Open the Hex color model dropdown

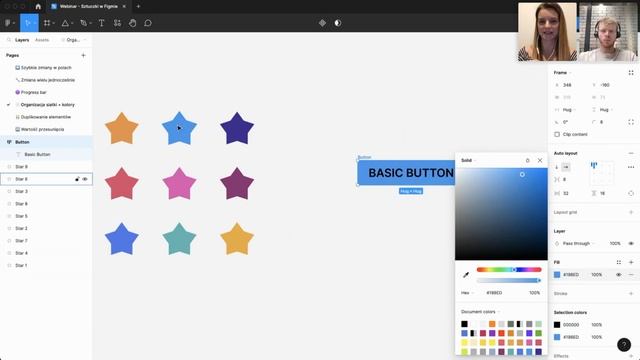tap(467, 293)
